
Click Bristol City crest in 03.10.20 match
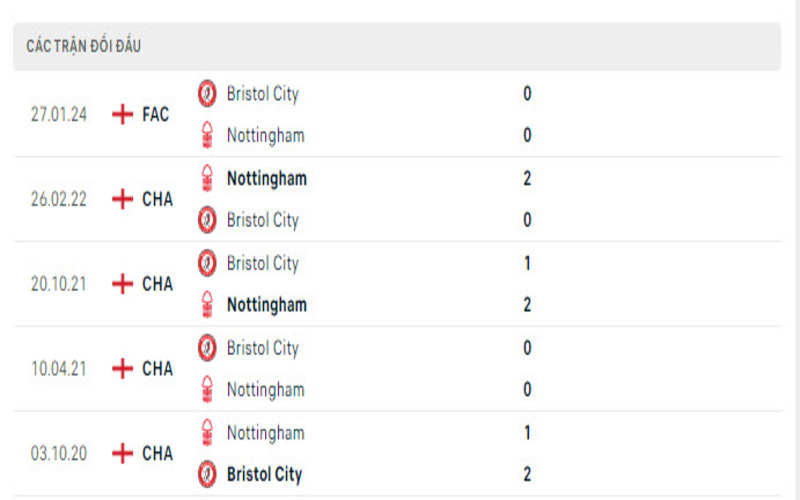click(x=207, y=474)
